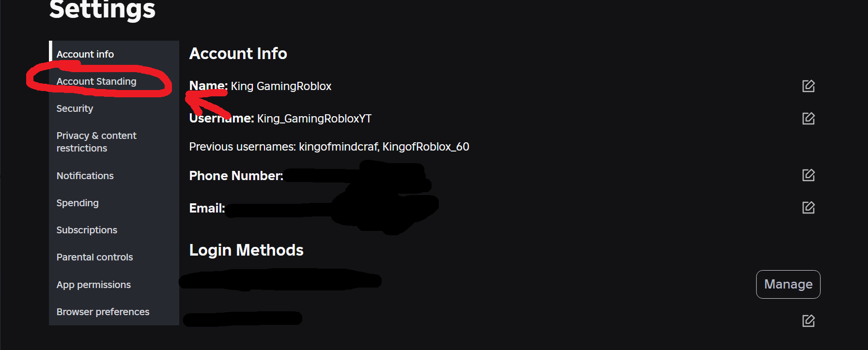The height and width of the screenshot is (350, 868).
Task: Go to Security settings
Action: pos(75,108)
